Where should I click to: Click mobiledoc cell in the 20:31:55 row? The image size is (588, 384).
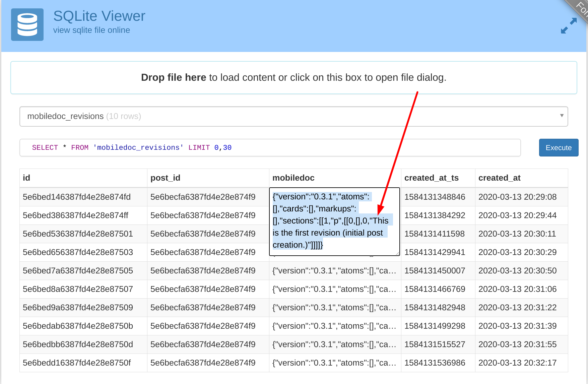[334, 344]
